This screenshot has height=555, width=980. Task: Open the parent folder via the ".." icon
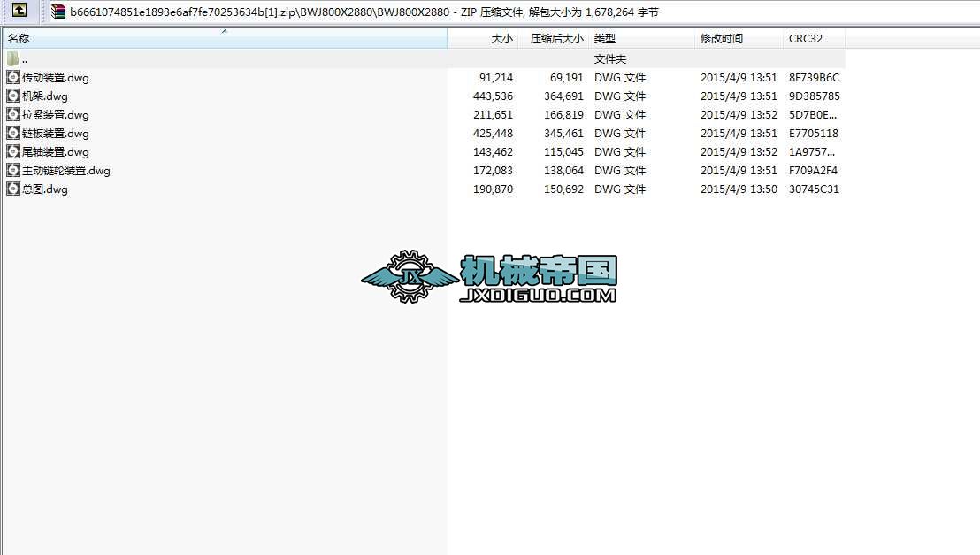tap(11, 58)
